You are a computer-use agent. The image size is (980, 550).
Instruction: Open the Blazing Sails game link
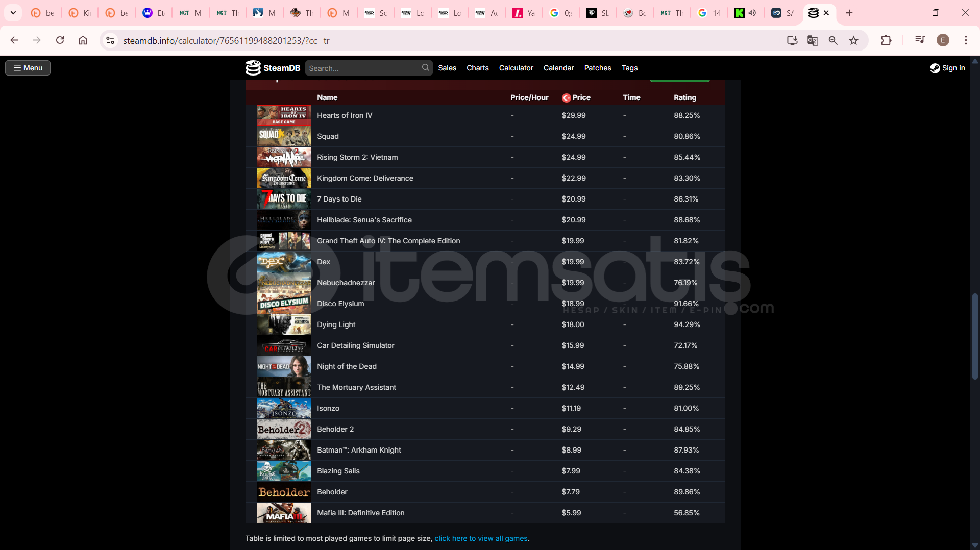(x=338, y=471)
